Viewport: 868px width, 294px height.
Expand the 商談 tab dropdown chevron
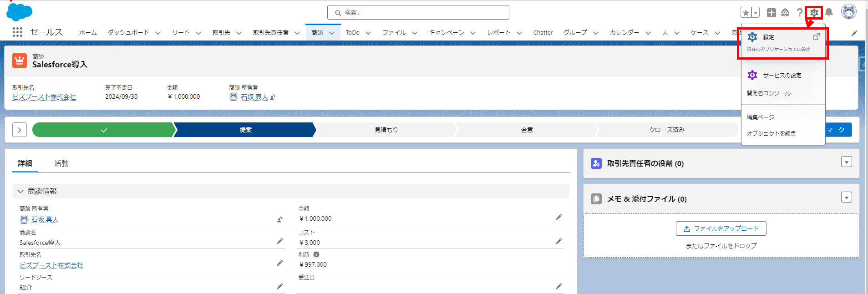tap(332, 33)
